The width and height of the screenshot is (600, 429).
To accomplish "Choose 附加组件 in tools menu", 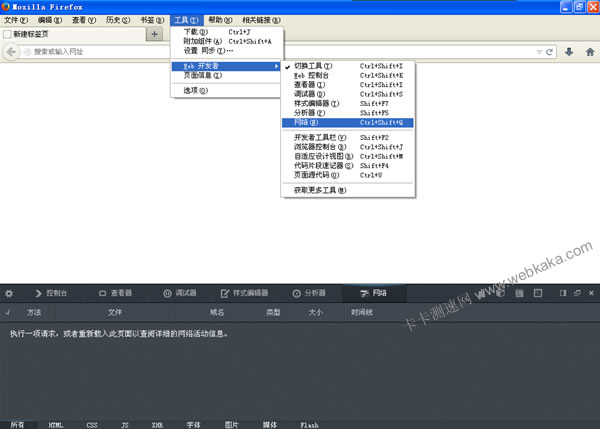I will [x=227, y=41].
